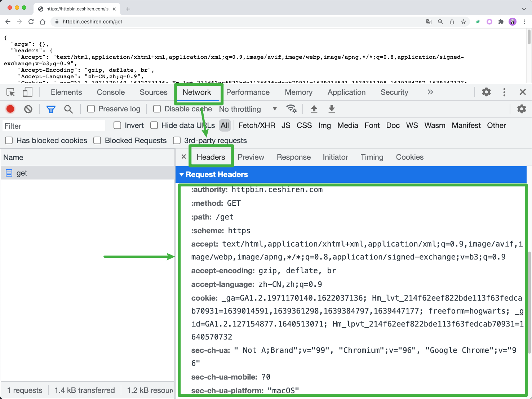Screen dimensions: 532x399
Task: Open the No throttling dropdown
Action: [248, 109]
